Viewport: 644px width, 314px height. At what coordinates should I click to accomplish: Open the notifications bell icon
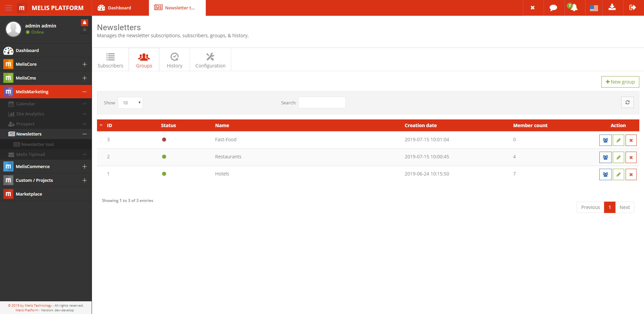(574, 8)
